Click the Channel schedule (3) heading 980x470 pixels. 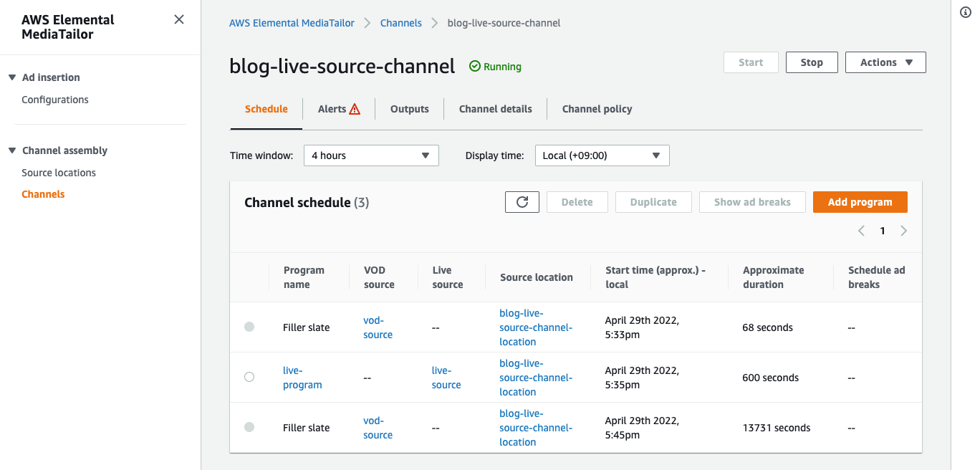(x=307, y=202)
